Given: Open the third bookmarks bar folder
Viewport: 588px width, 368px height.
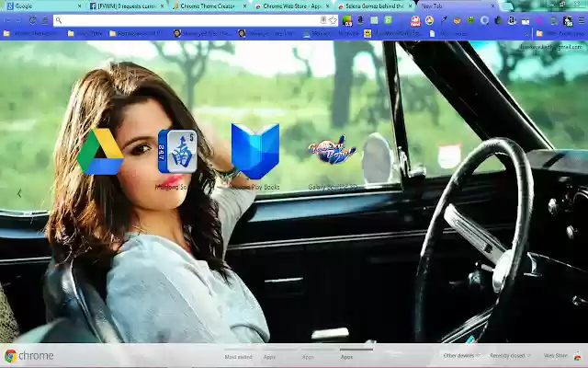Looking at the screenshot, I should (x=135, y=34).
